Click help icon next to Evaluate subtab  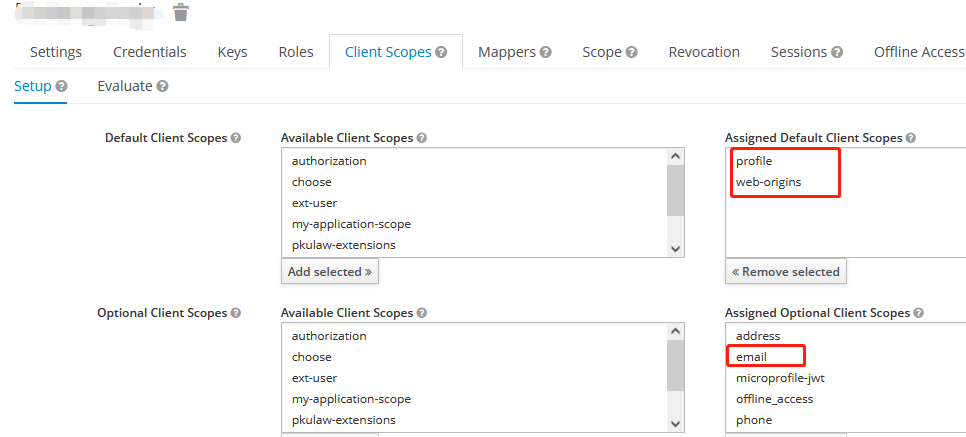point(162,87)
